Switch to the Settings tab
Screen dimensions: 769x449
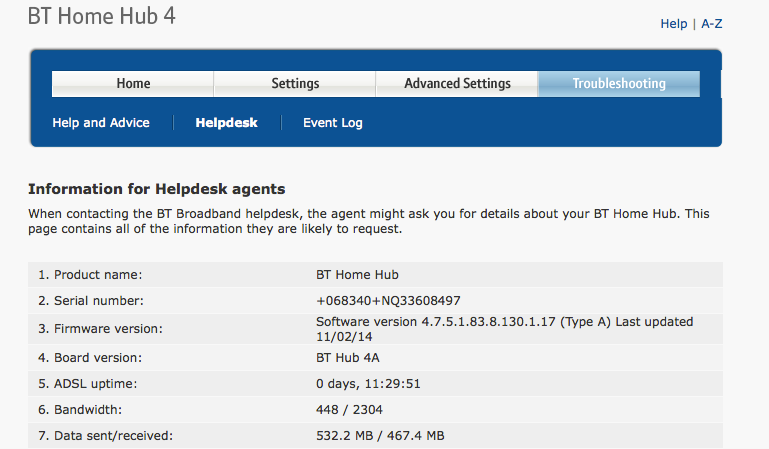click(x=295, y=84)
